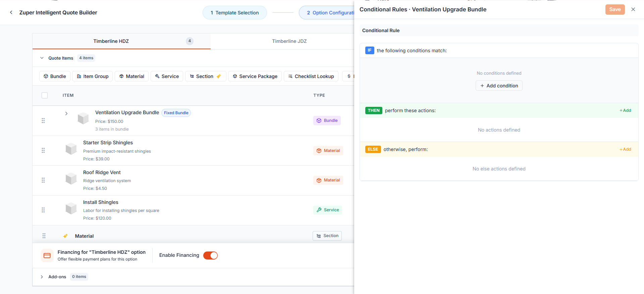The width and height of the screenshot is (644, 294).
Task: Click the Ventilation Upgrade Bundle cube thumbnail
Action: [x=83, y=118]
